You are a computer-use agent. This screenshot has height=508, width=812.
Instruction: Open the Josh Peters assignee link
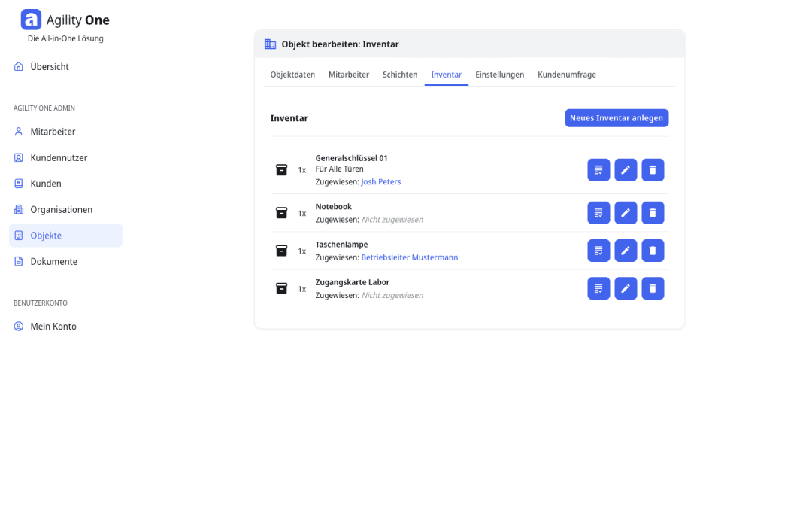click(x=381, y=182)
